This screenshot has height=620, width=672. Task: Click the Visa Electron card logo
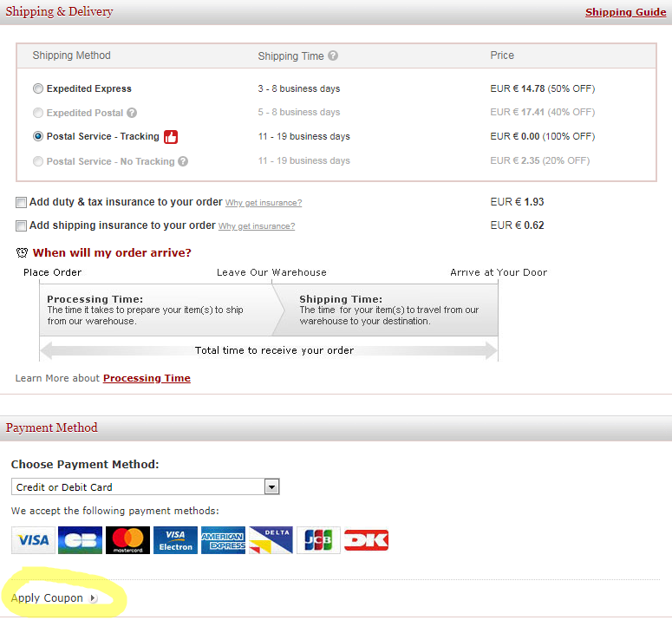tap(176, 540)
